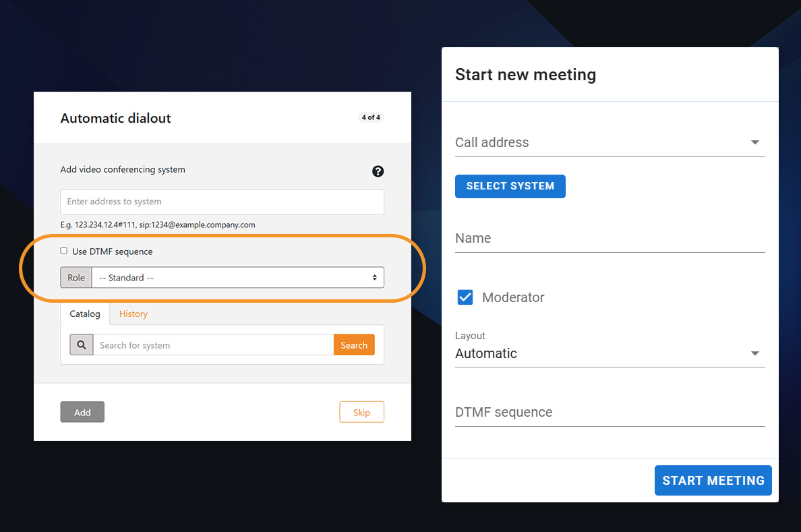Click the Search for system field
The image size is (801, 532).
point(213,345)
